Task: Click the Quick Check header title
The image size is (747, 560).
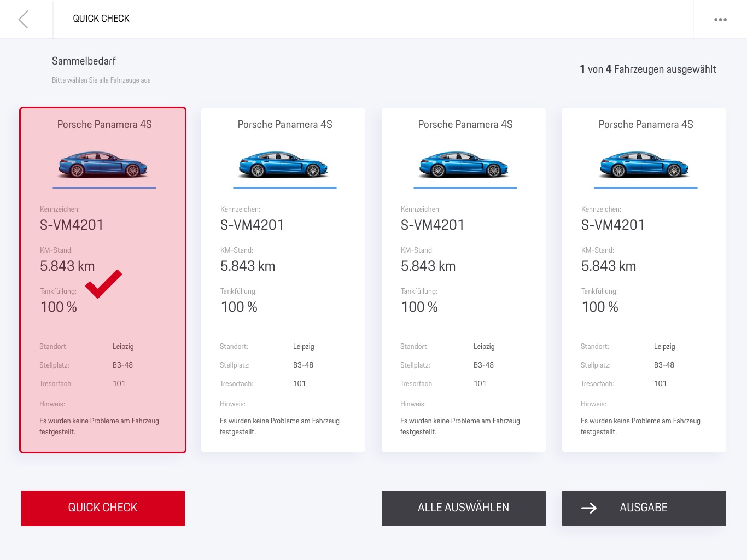Action: (101, 19)
